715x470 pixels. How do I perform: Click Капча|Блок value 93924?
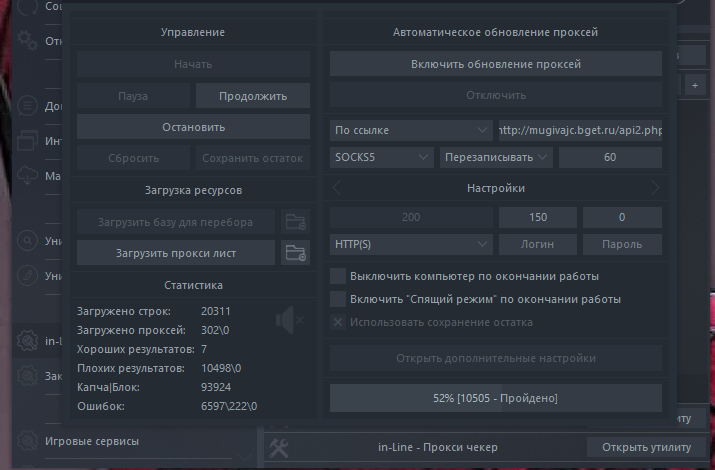point(216,387)
